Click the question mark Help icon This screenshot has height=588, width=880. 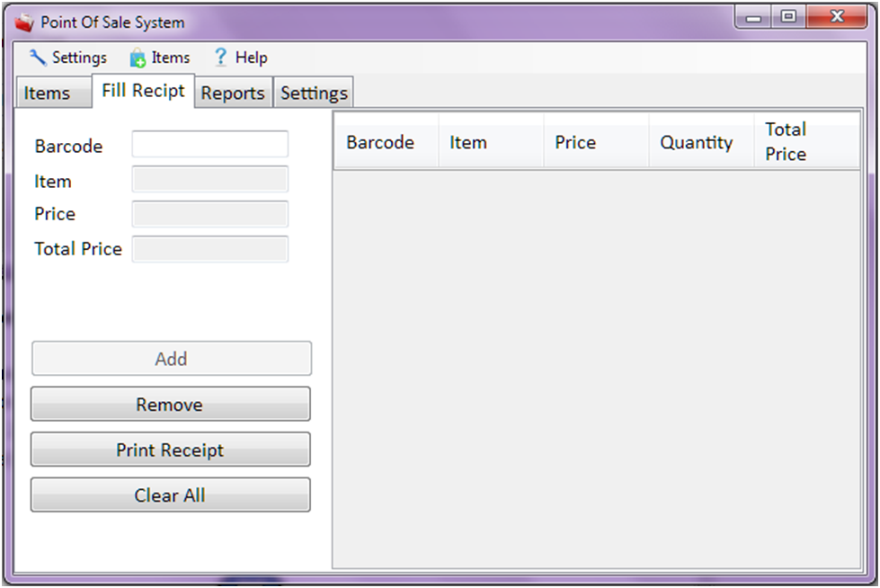click(220, 58)
